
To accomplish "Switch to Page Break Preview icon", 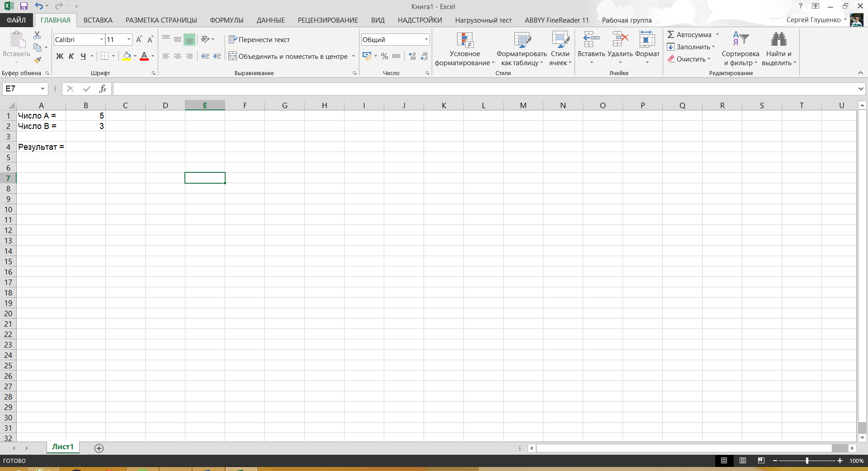I will pos(761,461).
